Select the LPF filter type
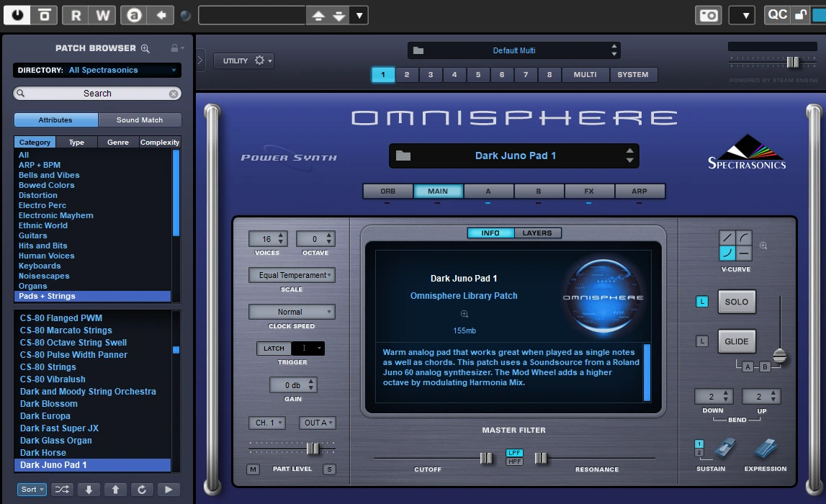Image resolution: width=826 pixels, height=504 pixels. (514, 453)
